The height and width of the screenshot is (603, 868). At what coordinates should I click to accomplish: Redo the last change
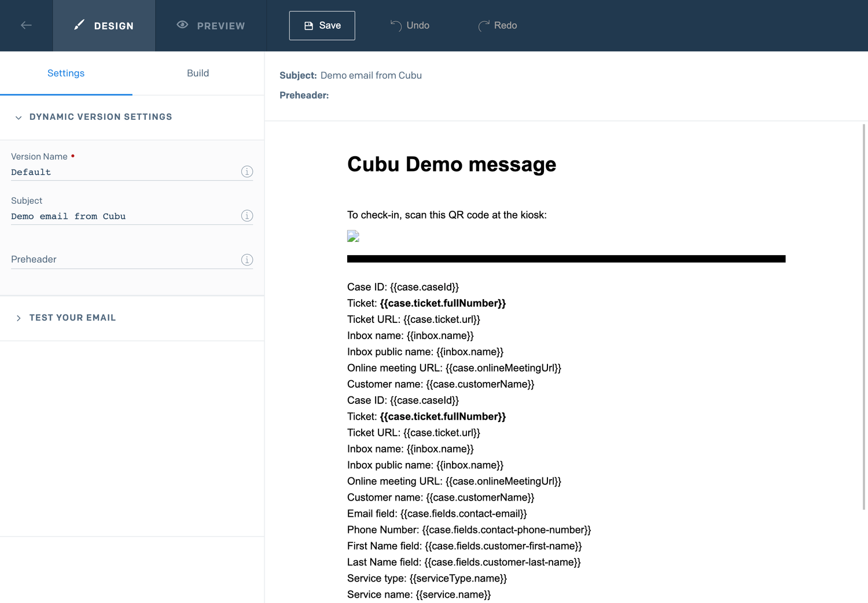[498, 25]
